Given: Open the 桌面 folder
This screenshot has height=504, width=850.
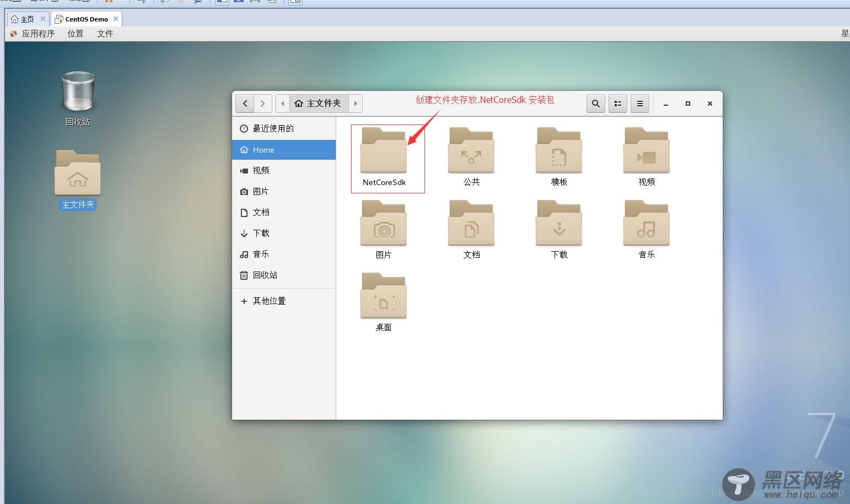Looking at the screenshot, I should 384,302.
